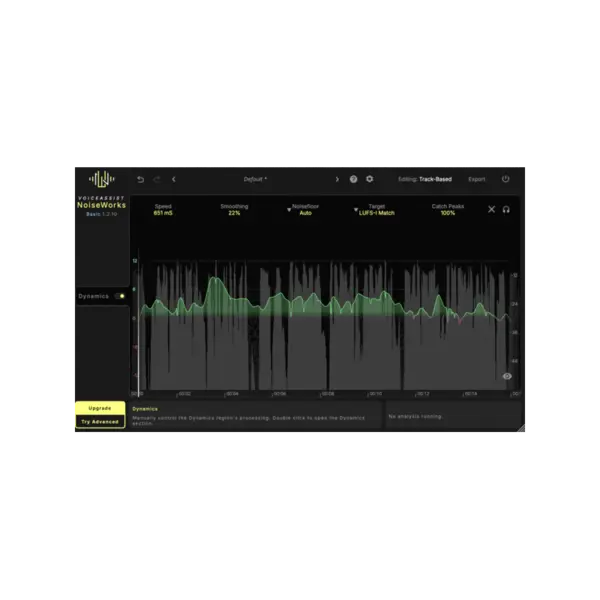Click the headphones listen icon
The height and width of the screenshot is (600, 600).
(x=506, y=209)
